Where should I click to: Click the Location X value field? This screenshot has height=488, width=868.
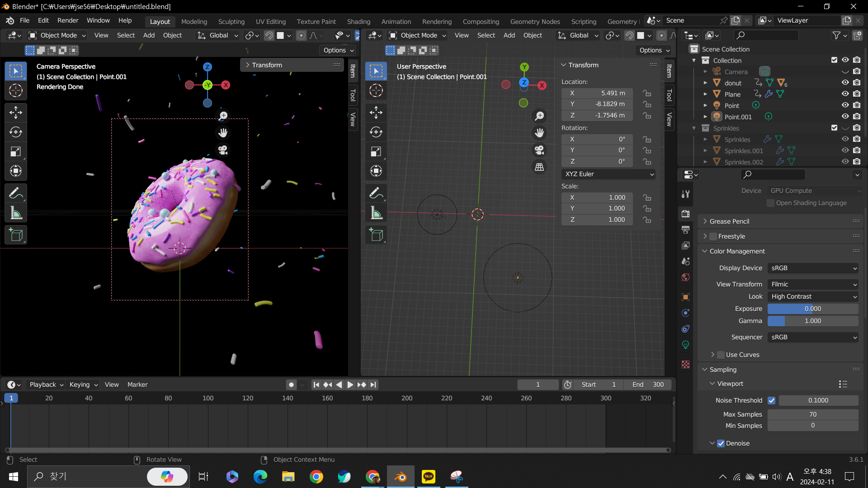pos(597,93)
